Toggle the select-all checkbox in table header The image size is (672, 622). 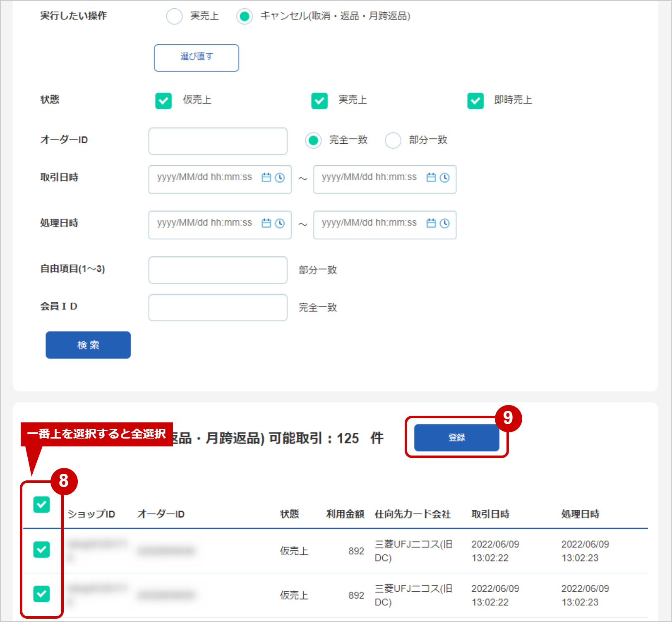(41, 504)
